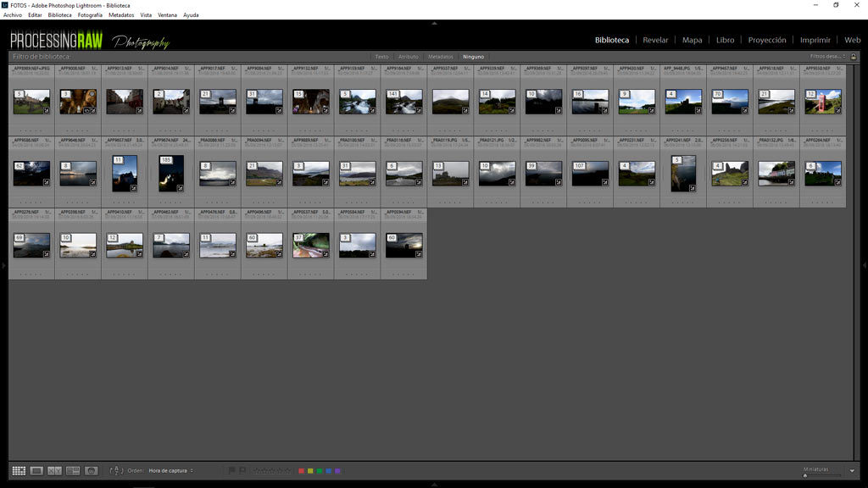Open the People face view
Viewport: 868px width, 488px height.
pyautogui.click(x=92, y=470)
